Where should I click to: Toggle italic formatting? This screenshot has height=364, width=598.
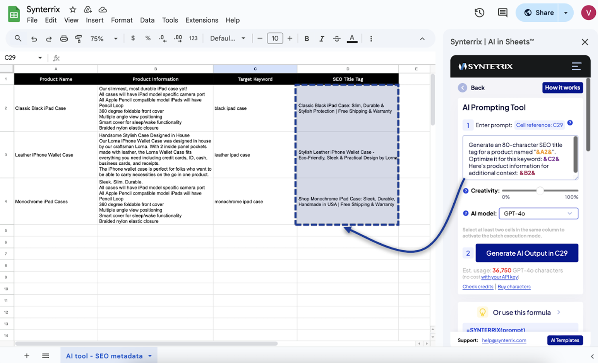321,39
